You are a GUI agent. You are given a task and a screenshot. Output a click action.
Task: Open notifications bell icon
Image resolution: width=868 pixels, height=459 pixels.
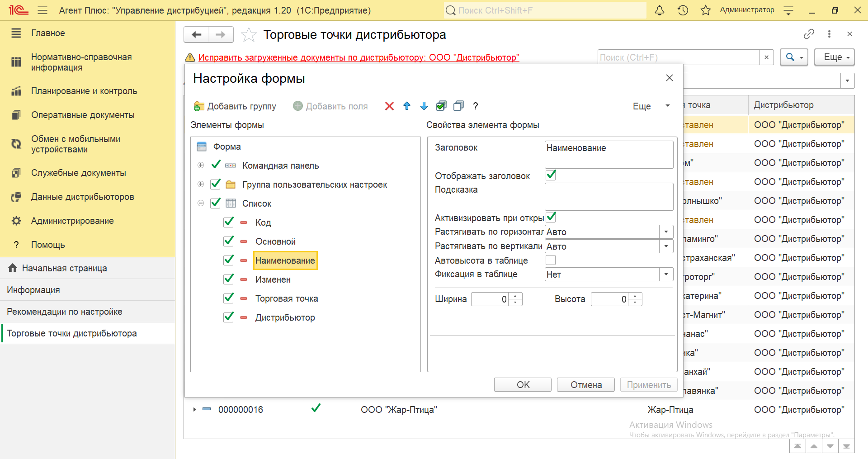coord(660,10)
